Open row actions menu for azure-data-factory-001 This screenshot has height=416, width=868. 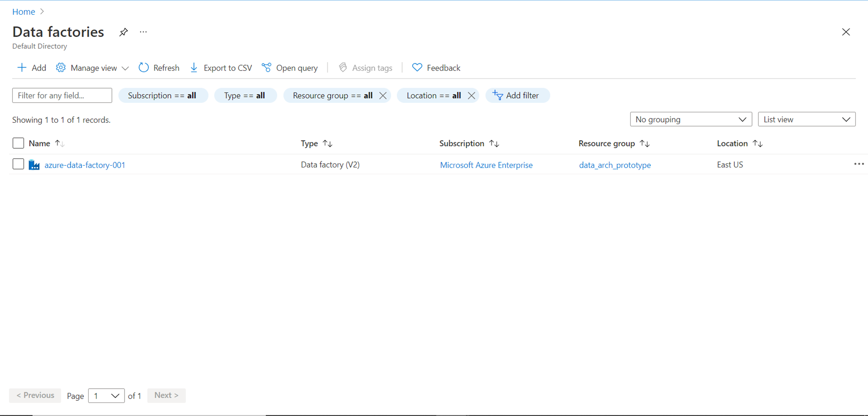(x=859, y=164)
